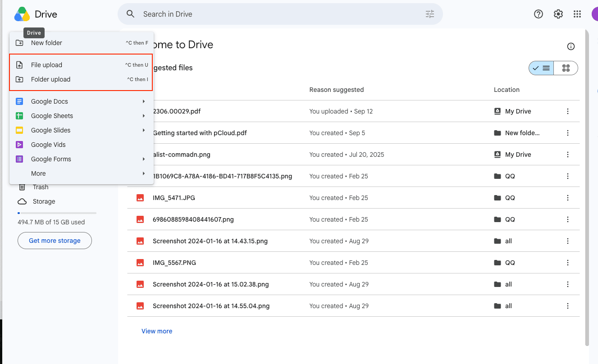Open more actions for Getting started with pCloud.pdf
Viewport: 598px width, 364px height.
568,133
